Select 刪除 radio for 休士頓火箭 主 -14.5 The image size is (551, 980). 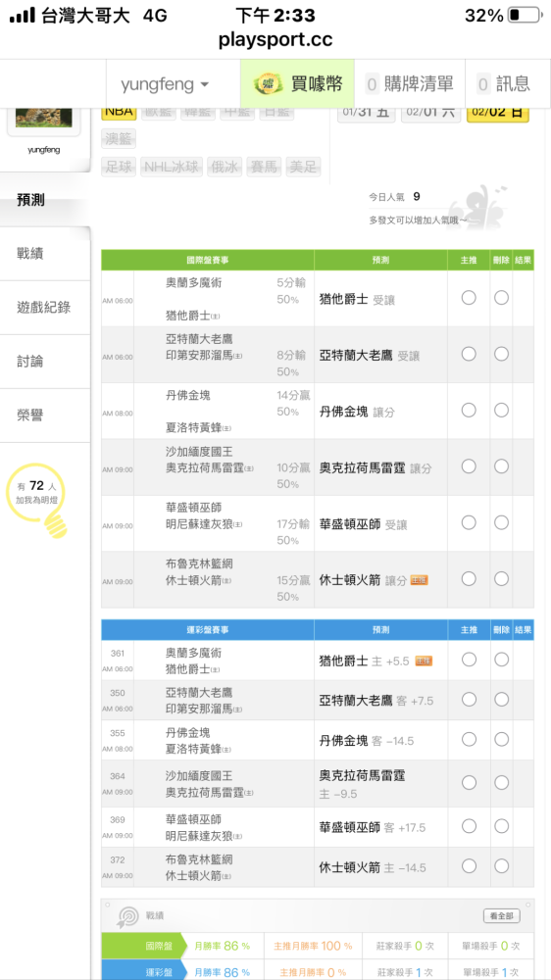coord(501,866)
